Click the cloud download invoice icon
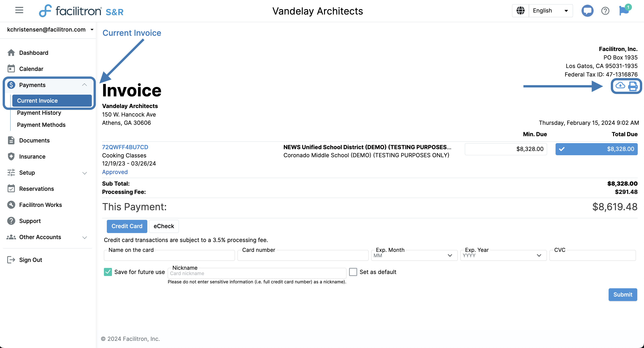Viewport: 644px width, 348px height. click(620, 86)
